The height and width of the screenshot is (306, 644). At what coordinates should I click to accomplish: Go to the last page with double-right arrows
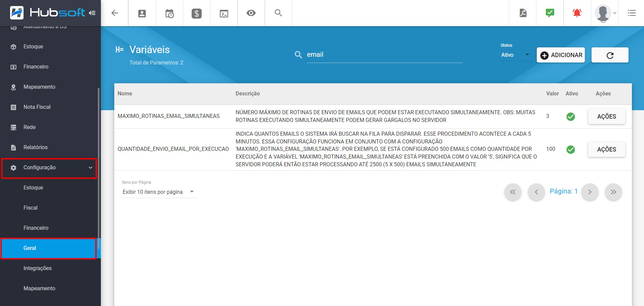tap(613, 192)
